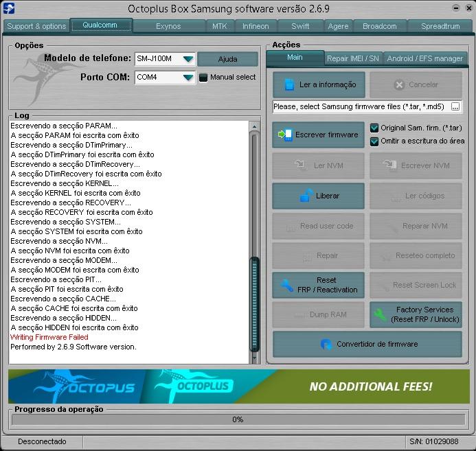Viewport: 476px width, 451px height.
Task: Click log line 'A secção HIDDEN foi escrita com êxito'
Action: point(74,328)
